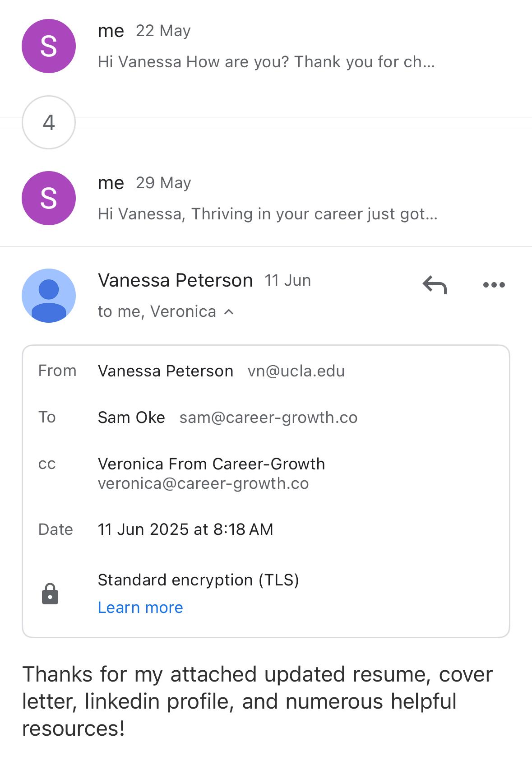Click the encryption lock icon
This screenshot has width=532, height=761.
pyautogui.click(x=50, y=594)
